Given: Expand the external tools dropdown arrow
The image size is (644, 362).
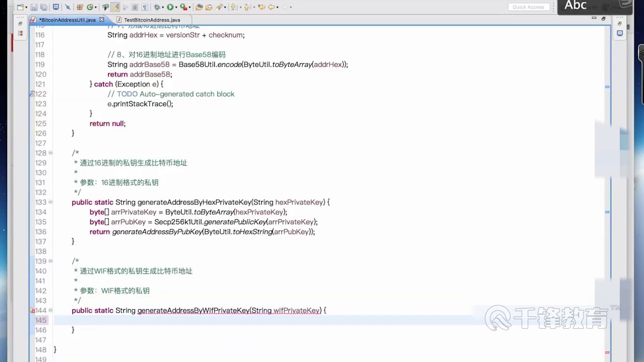Looking at the screenshot, I should [x=190, y=8].
